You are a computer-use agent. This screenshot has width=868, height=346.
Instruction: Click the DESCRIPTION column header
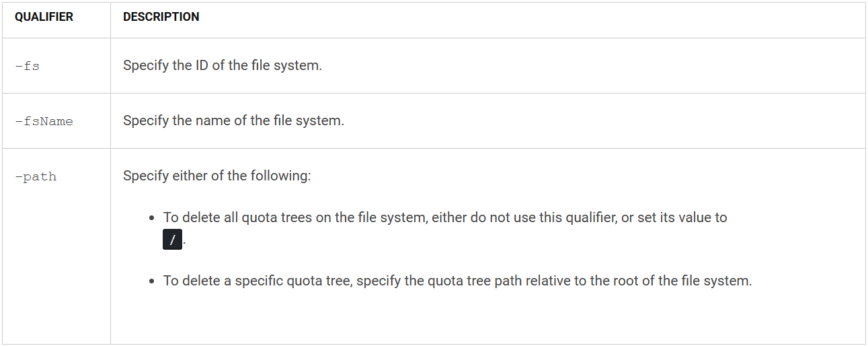161,18
